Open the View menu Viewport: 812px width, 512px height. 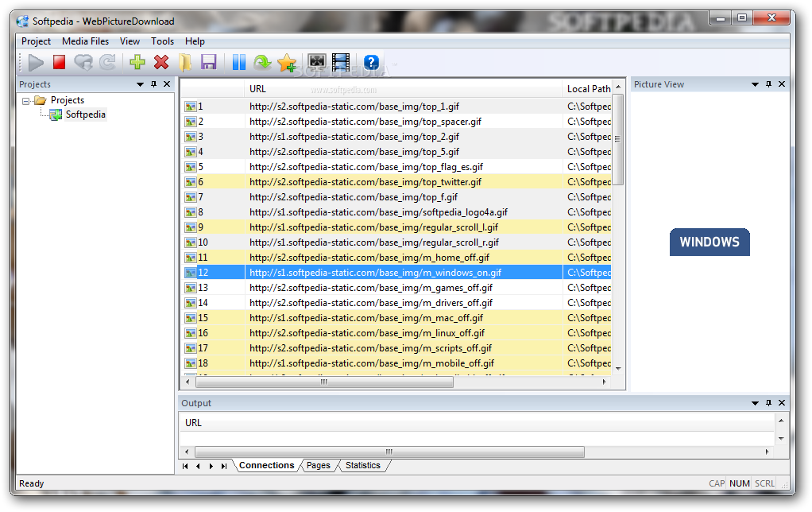point(130,41)
